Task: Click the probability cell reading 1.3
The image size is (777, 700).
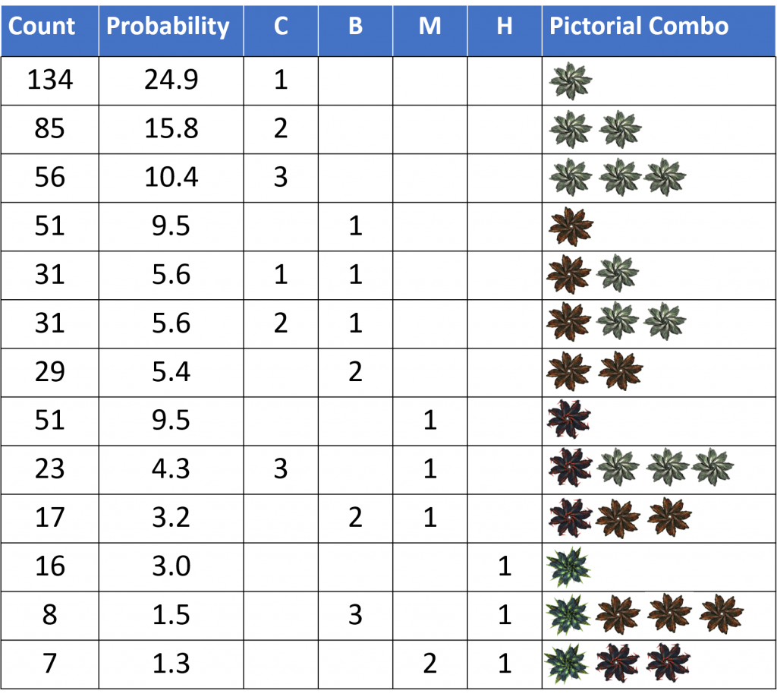Action: (170, 664)
